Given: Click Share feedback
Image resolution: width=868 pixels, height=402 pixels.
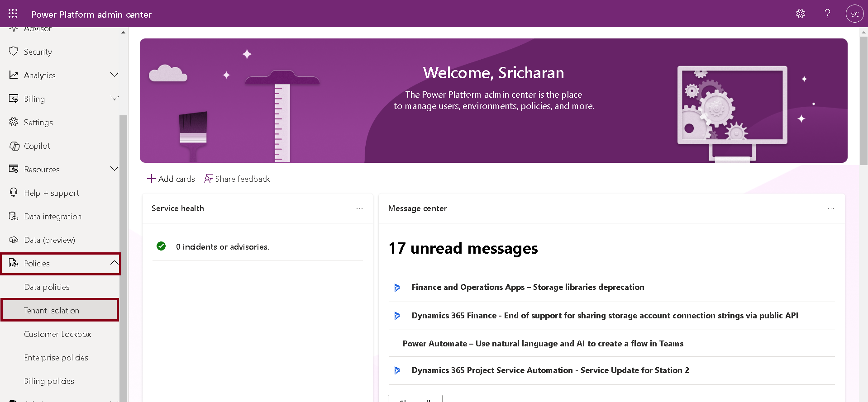Looking at the screenshot, I should point(237,179).
